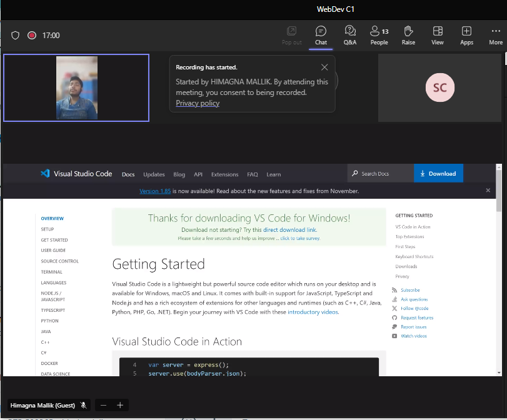The image size is (507, 420).
Task: Open the Apps menu
Action: [x=466, y=36]
